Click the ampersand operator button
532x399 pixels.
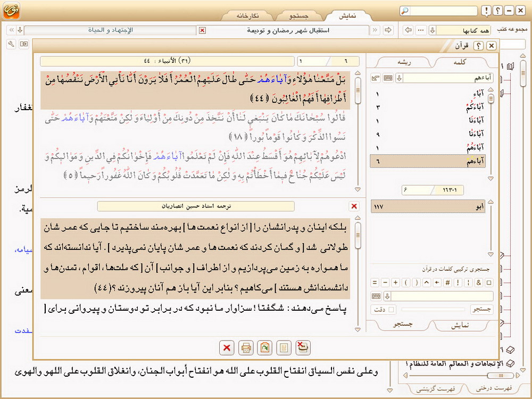coord(478,282)
